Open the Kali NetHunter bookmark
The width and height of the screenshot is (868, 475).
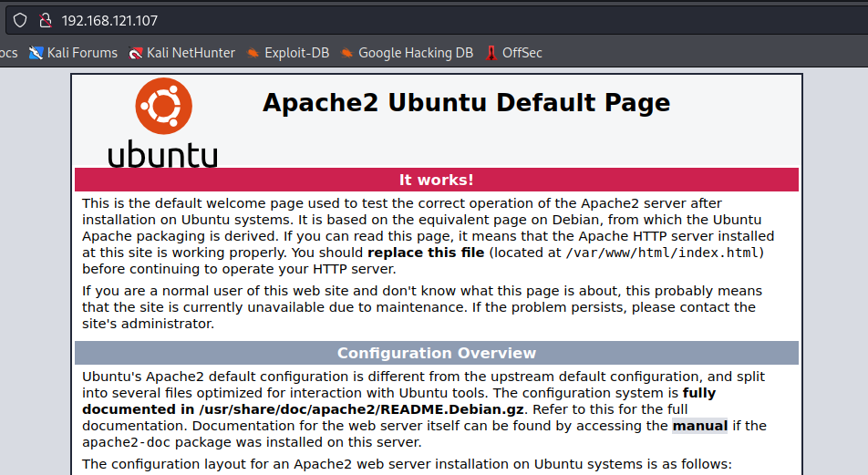182,53
